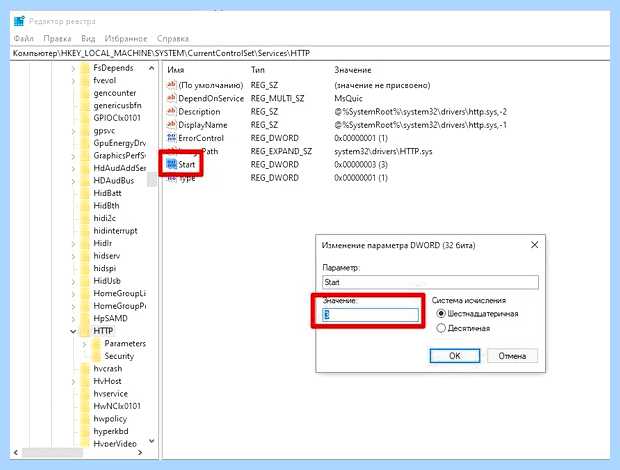Select the GpuEnergyDrv key in tree
Viewport: 620px width, 470px height.
pos(119,143)
